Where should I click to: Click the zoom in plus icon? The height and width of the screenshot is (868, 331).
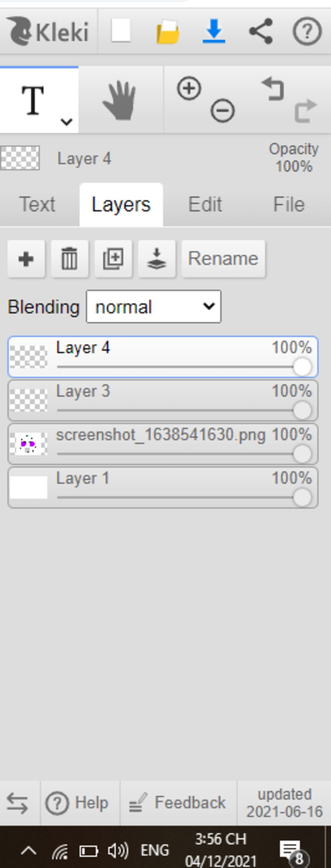(x=189, y=89)
